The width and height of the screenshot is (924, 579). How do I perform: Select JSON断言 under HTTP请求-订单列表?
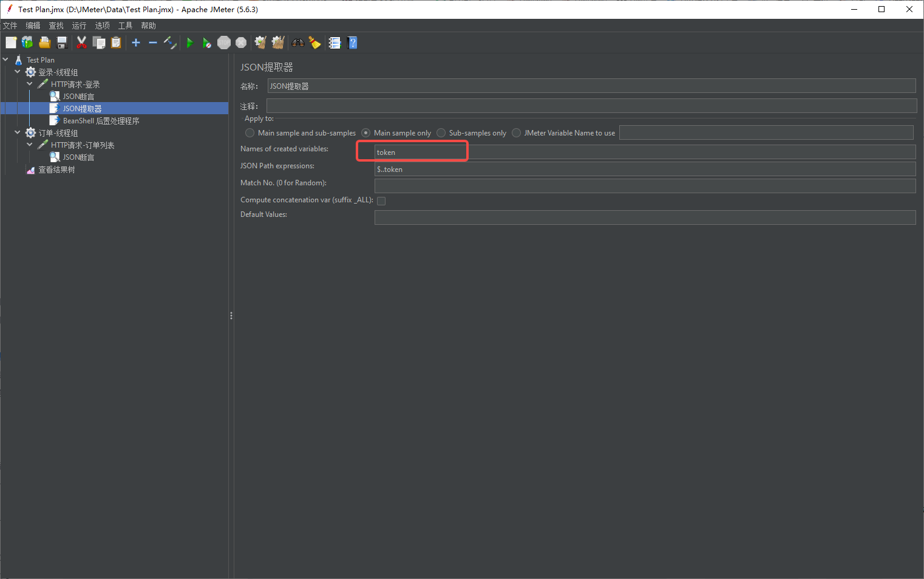tap(79, 157)
